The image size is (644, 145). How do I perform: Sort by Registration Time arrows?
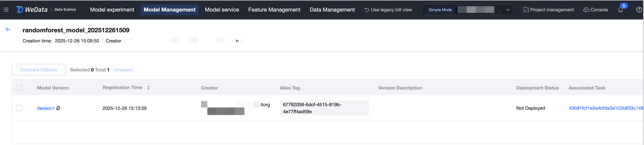coord(148,88)
